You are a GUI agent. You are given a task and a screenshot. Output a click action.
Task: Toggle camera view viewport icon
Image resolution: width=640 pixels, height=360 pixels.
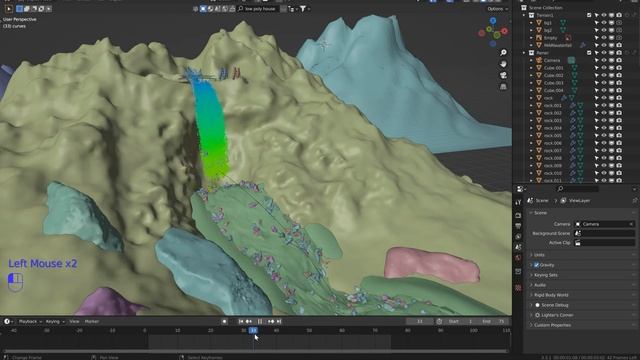[503, 76]
